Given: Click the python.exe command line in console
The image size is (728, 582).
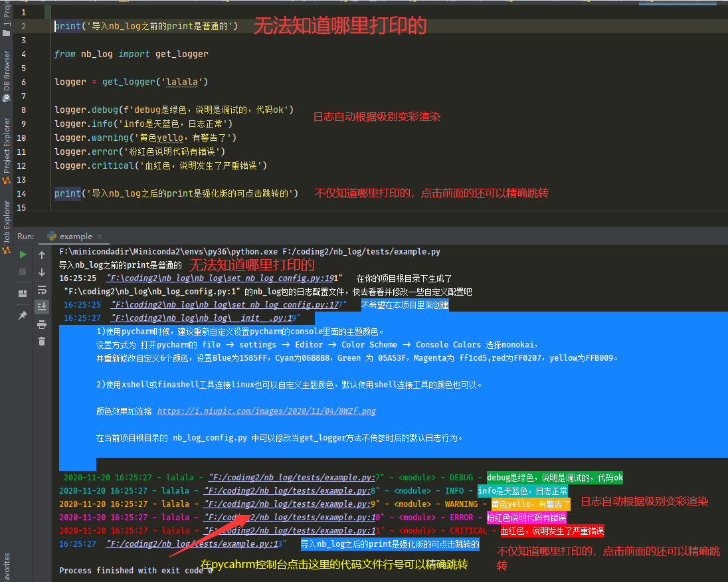Looking at the screenshot, I should tap(250, 252).
